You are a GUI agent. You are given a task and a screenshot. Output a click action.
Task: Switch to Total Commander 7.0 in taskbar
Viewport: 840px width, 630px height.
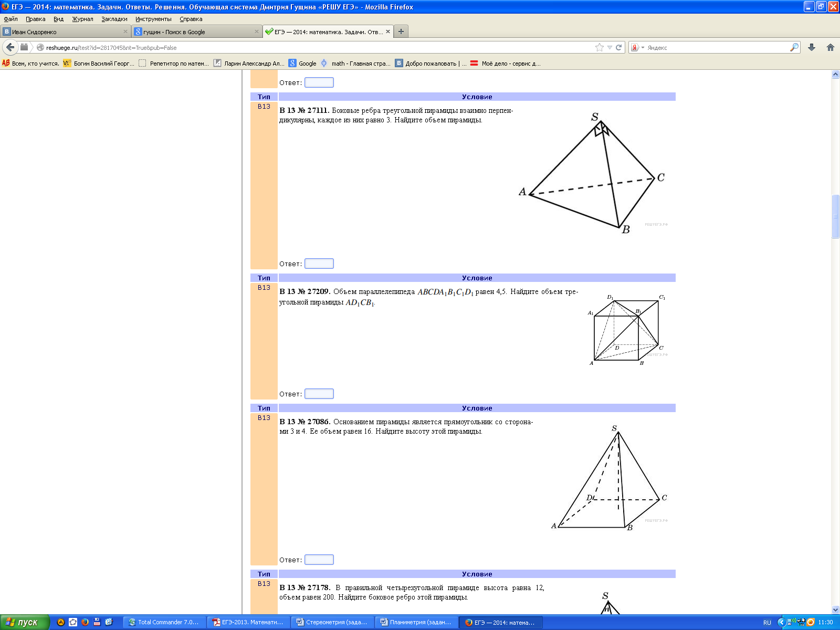pyautogui.click(x=164, y=622)
